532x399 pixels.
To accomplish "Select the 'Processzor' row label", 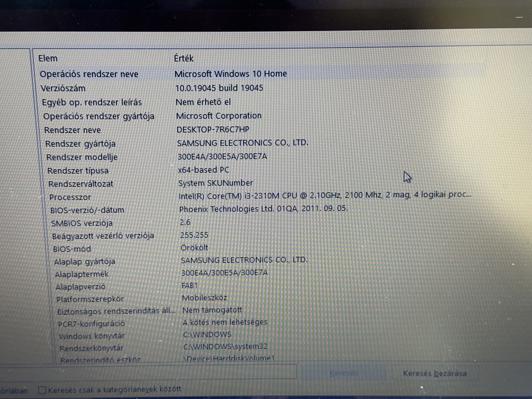I will (70, 197).
